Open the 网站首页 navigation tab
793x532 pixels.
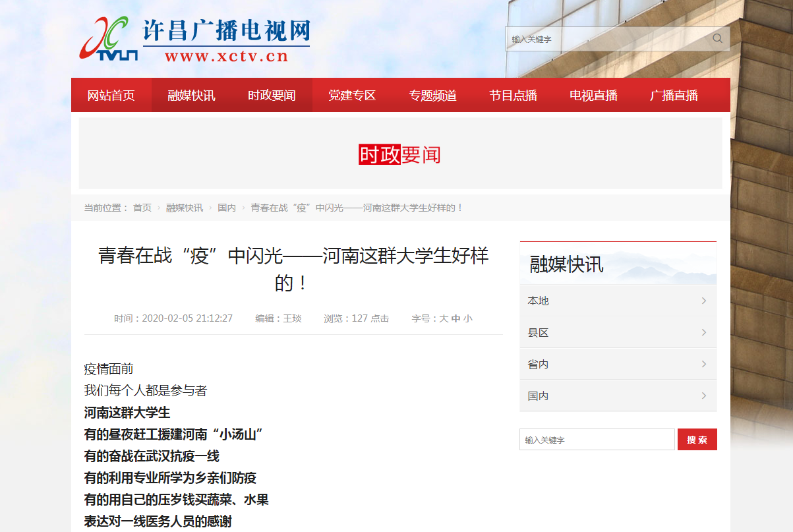coord(111,96)
